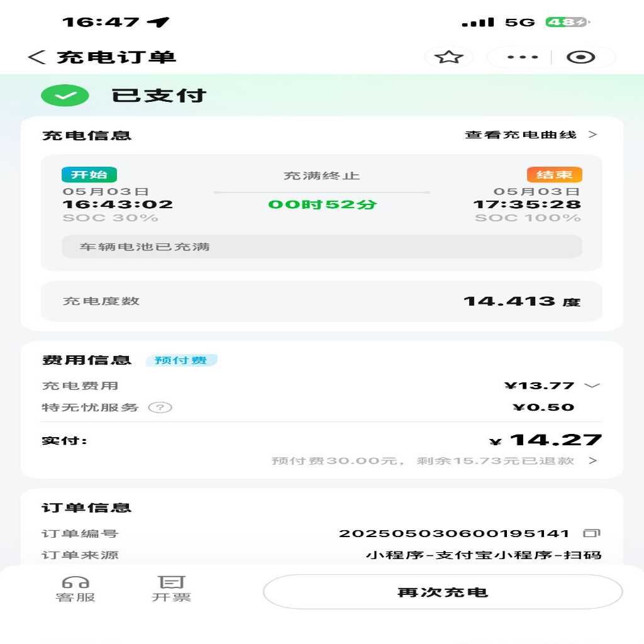Open refund details arrow beside 已退款

pyautogui.click(x=592, y=461)
